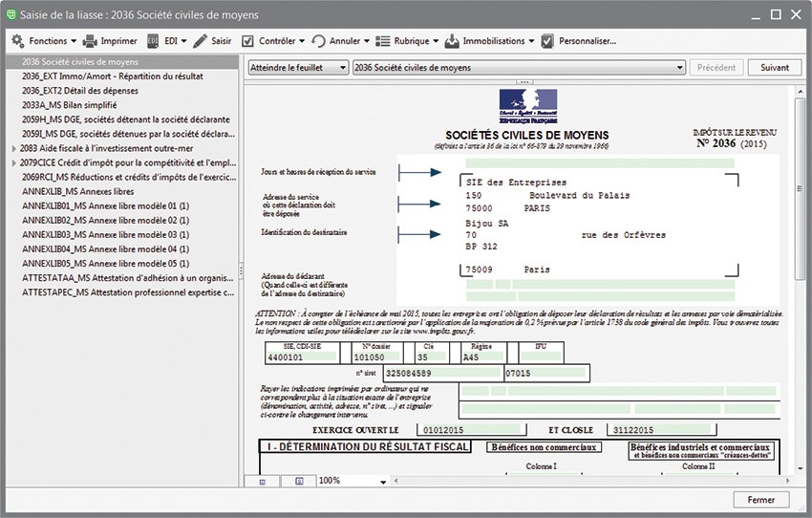The height and width of the screenshot is (518, 812).
Task: Select 2033A_MS Bilan simplifié in the list
Action: pos(69,105)
